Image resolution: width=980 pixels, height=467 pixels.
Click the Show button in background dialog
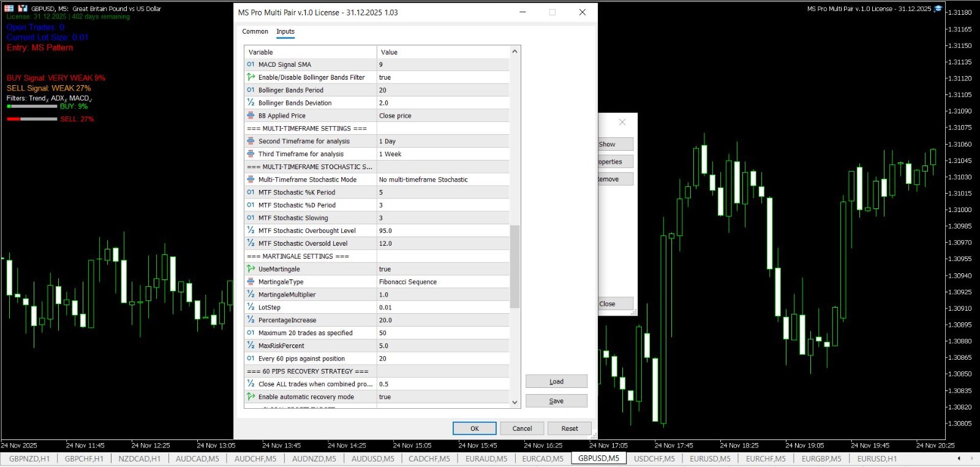[x=615, y=144]
